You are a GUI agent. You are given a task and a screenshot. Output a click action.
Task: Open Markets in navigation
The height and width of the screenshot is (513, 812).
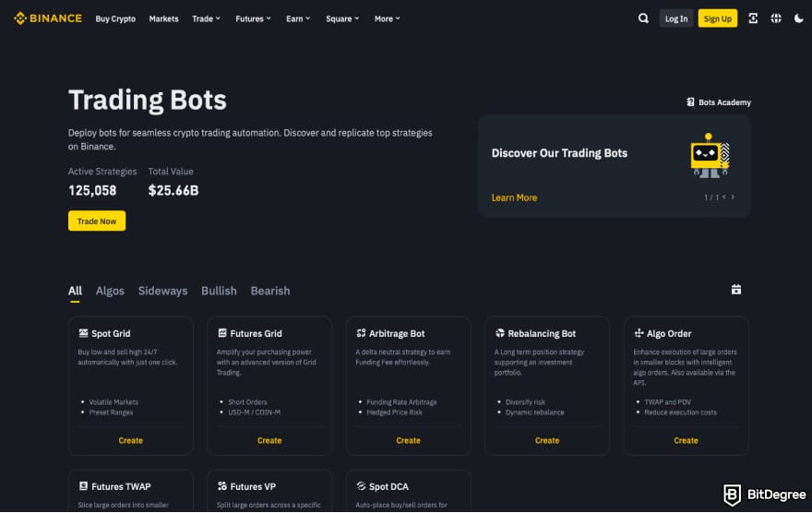tap(163, 18)
